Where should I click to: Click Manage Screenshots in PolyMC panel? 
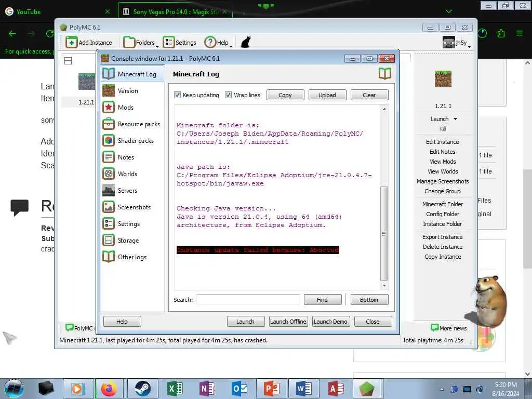click(443, 181)
